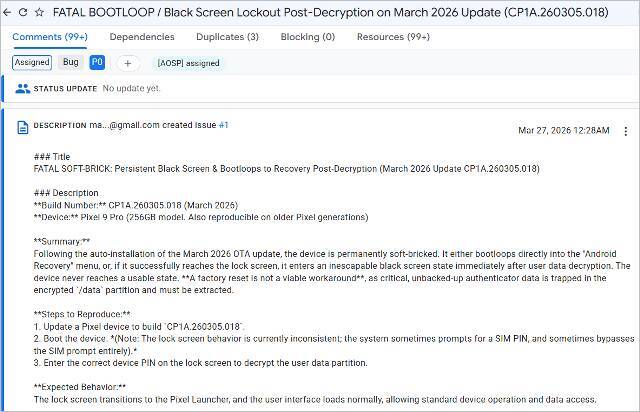Image resolution: width=640 pixels, height=412 pixels.
Task: Click the issue title FATAL BOOTLOOP heading
Action: coord(331,12)
